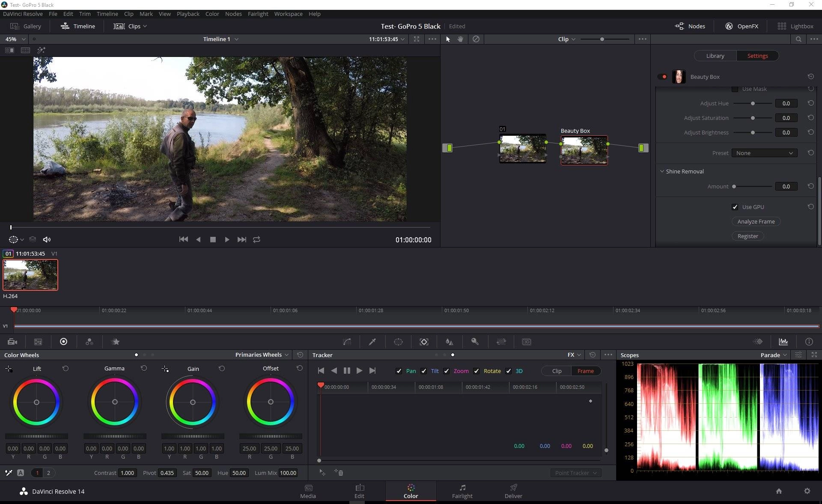Open the node graph Clip mode dropdown
The width and height of the screenshot is (822, 504).
567,39
